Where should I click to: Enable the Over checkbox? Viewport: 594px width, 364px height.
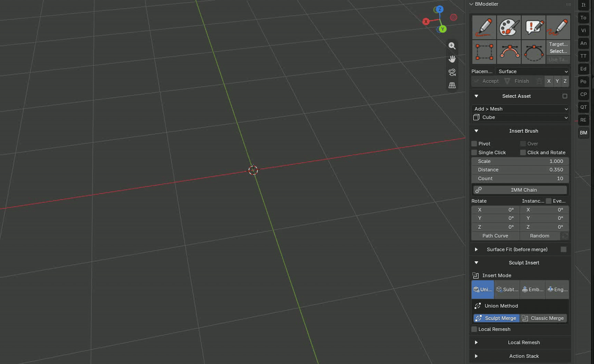click(523, 144)
